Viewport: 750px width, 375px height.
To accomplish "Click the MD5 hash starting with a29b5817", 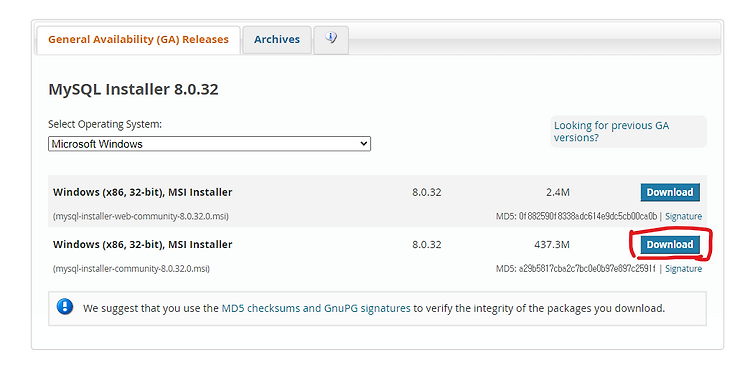I will click(588, 269).
